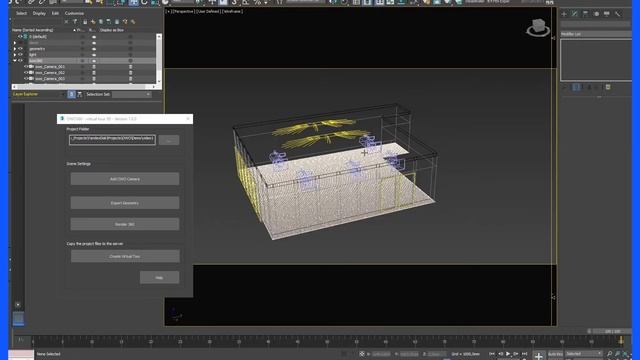Hide the Camera_001 object
Viewport: 640px width, 360px height.
click(x=26, y=67)
